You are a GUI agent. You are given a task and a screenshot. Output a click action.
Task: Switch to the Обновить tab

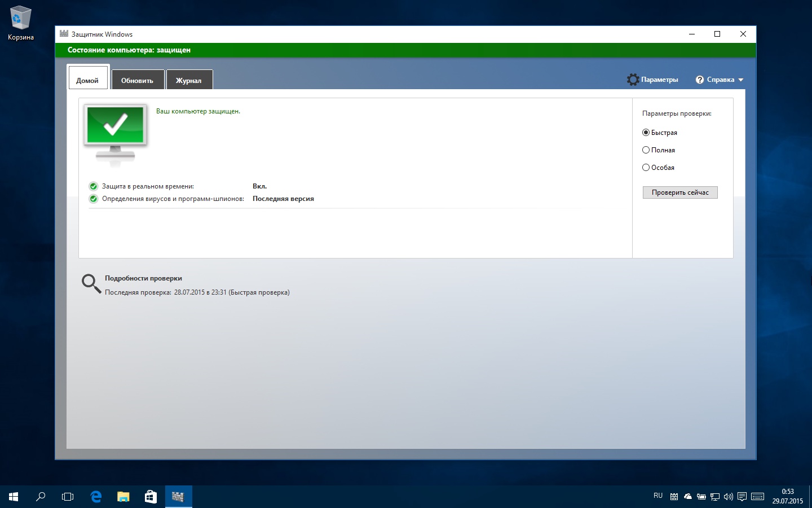click(137, 80)
